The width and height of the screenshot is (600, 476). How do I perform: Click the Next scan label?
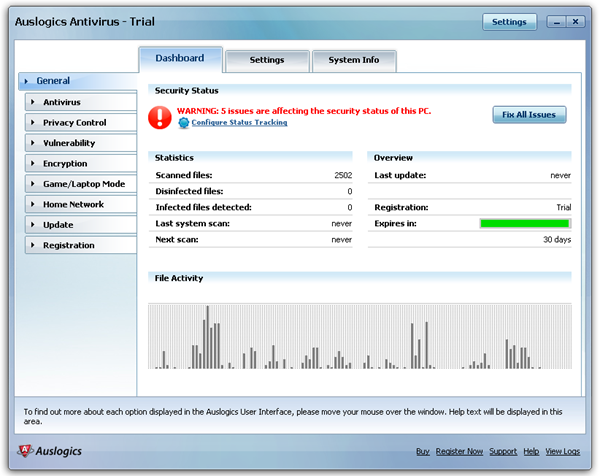tap(177, 240)
